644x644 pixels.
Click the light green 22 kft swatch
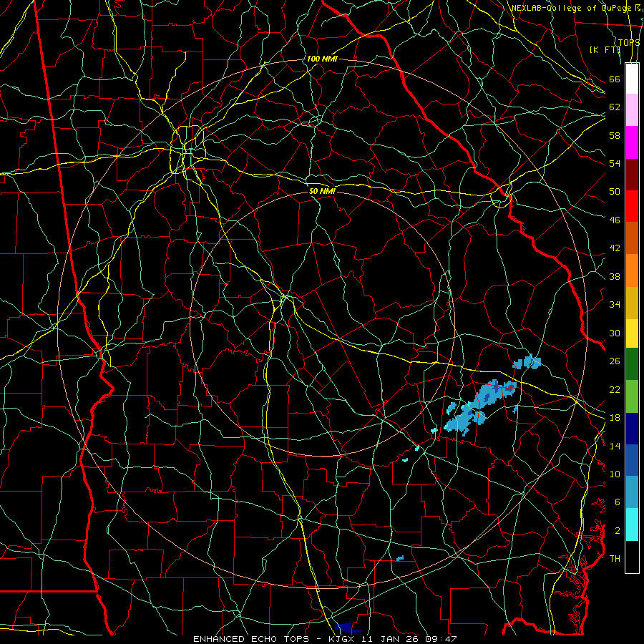632,396
